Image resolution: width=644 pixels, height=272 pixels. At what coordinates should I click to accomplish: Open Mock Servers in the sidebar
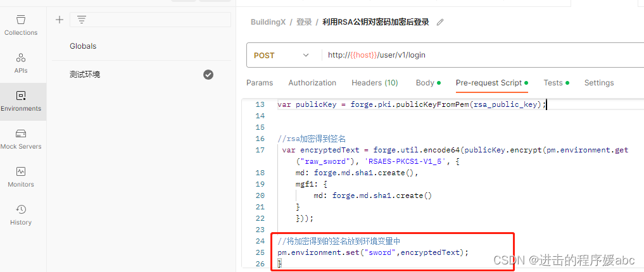21,139
